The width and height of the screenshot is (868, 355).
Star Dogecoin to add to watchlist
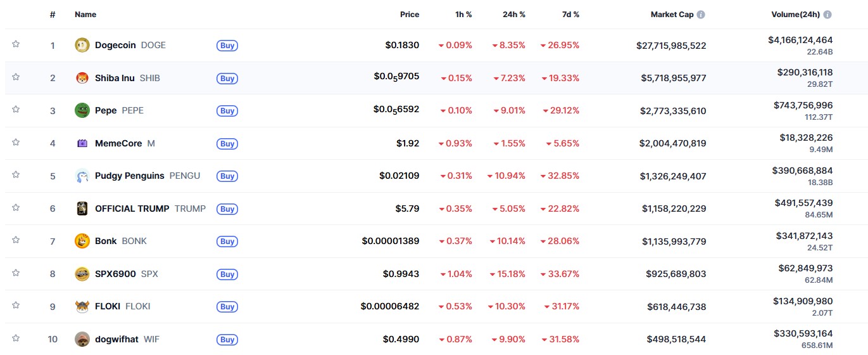point(16,44)
